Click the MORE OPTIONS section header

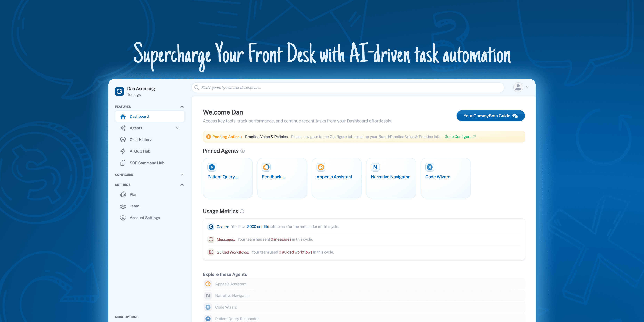tap(126, 317)
